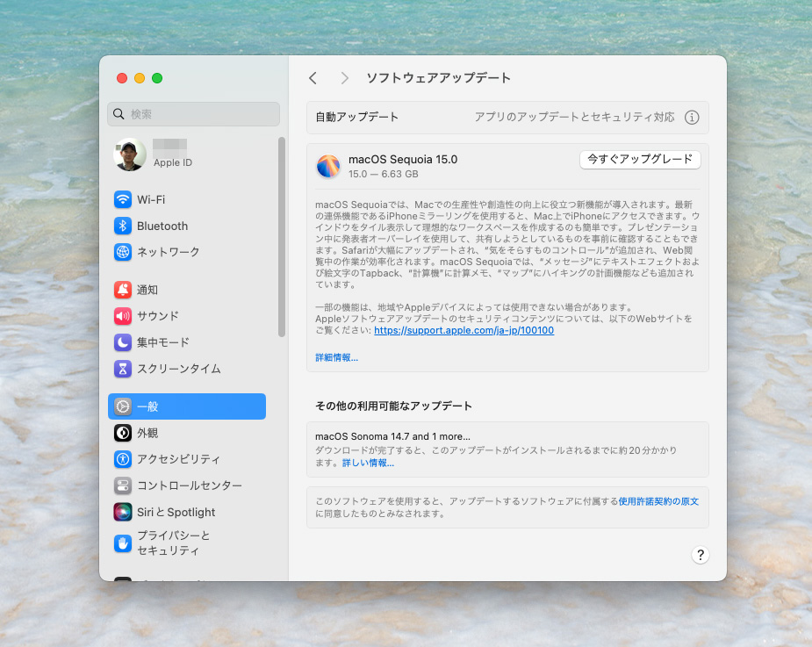Click the プライバシーとセキュリティ hand icon

(123, 543)
